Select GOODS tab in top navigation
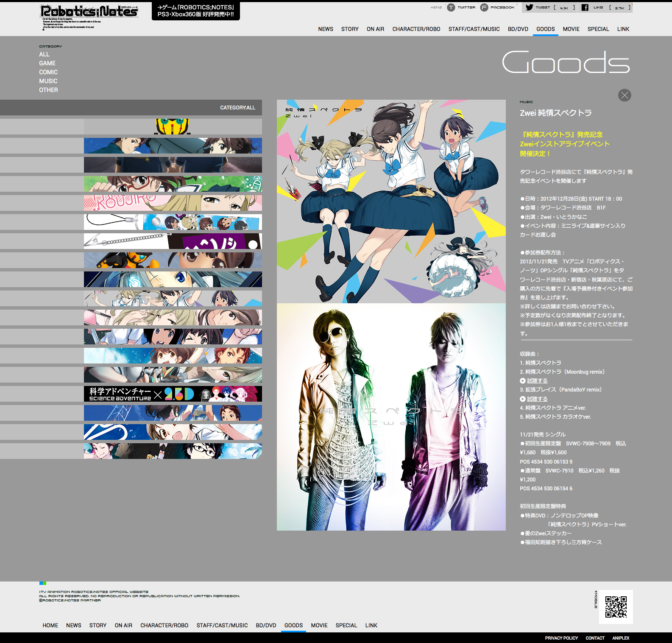Image resolution: width=672 pixels, height=643 pixels. point(546,29)
